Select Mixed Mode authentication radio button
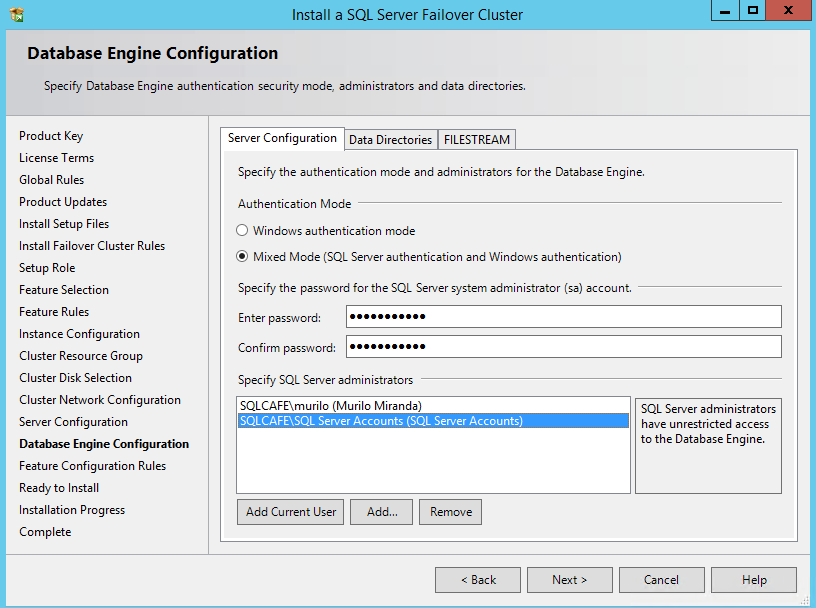This screenshot has width=816, height=608. (242, 257)
